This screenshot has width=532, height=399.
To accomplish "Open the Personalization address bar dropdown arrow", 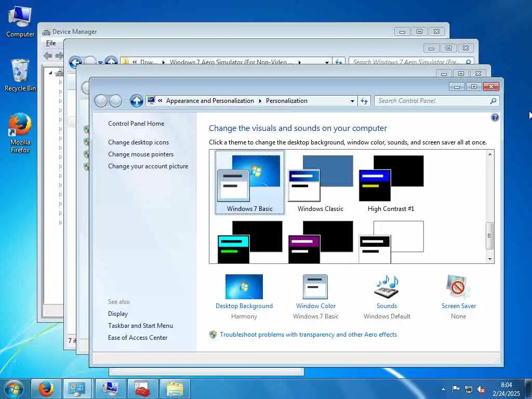I will click(352, 101).
